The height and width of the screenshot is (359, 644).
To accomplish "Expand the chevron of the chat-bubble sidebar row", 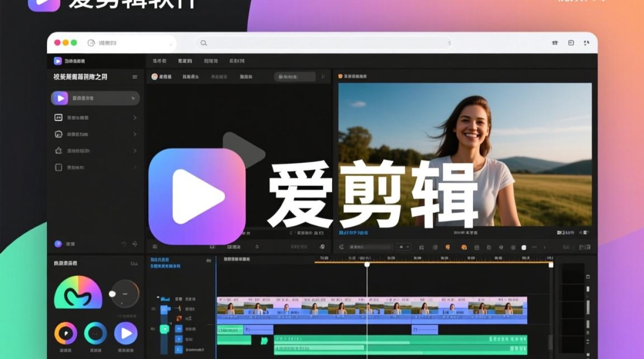I will point(135,135).
